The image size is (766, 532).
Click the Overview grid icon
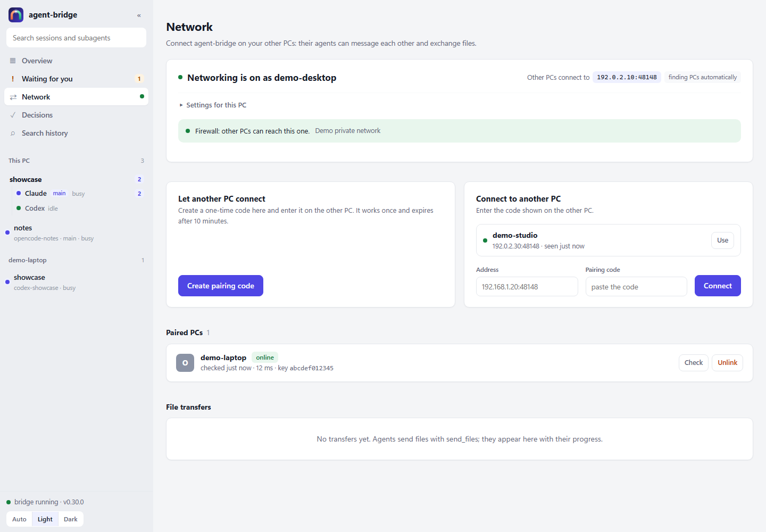(x=13, y=61)
